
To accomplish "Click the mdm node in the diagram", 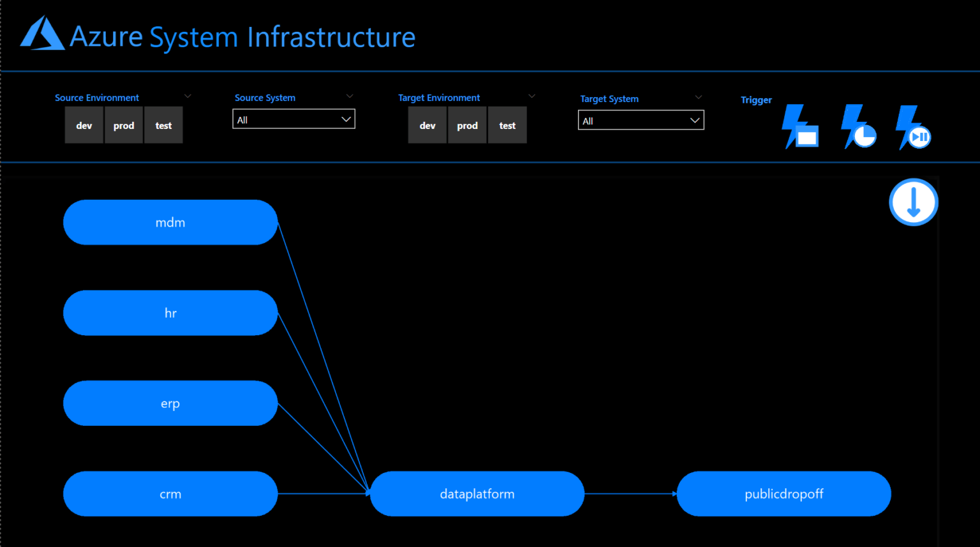I will (x=170, y=222).
